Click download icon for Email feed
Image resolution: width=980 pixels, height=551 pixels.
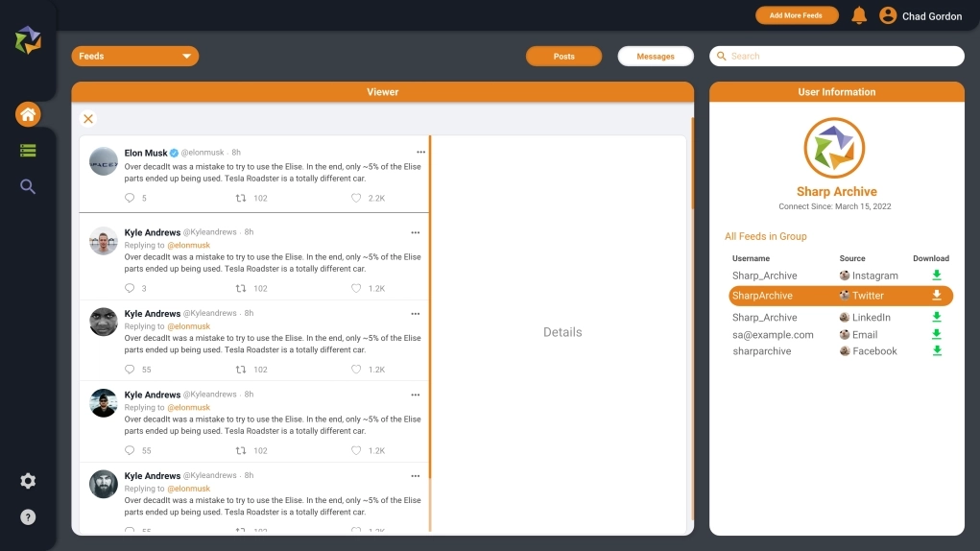[937, 334]
